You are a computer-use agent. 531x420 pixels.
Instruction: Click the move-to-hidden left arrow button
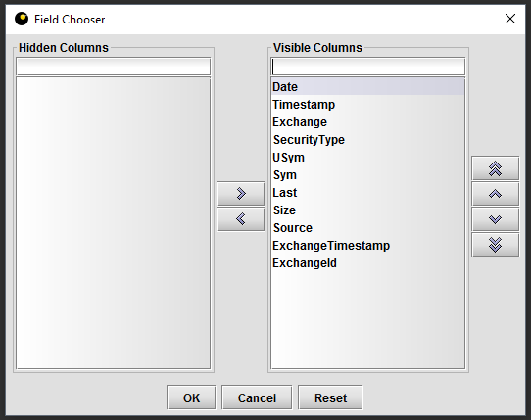coord(241,219)
